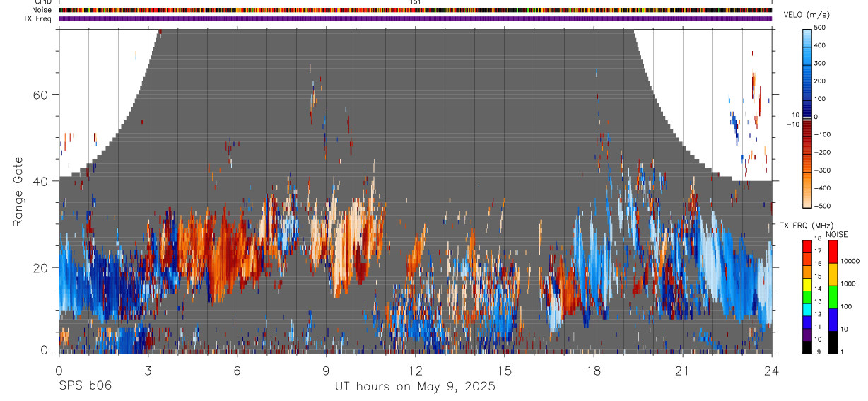Click the "400" tick on velocity color bar

821,45
